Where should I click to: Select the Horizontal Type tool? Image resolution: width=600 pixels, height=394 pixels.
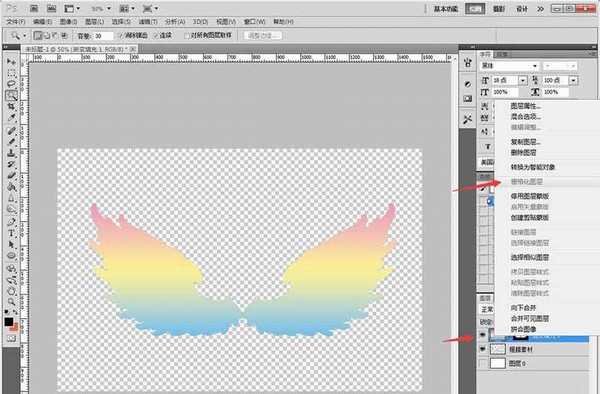click(11, 233)
